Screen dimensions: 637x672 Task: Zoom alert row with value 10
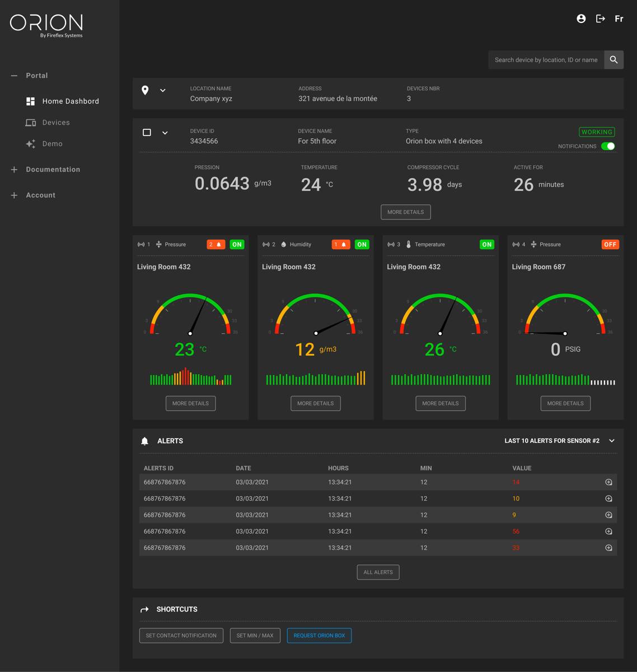608,498
